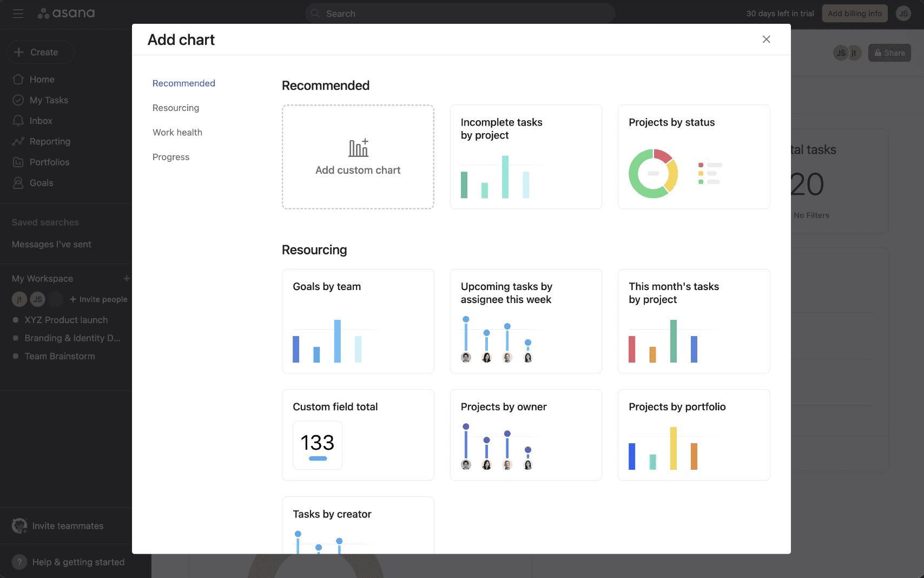924x578 pixels.
Task: Choose Upcoming tasks by assignee chart
Action: click(526, 321)
